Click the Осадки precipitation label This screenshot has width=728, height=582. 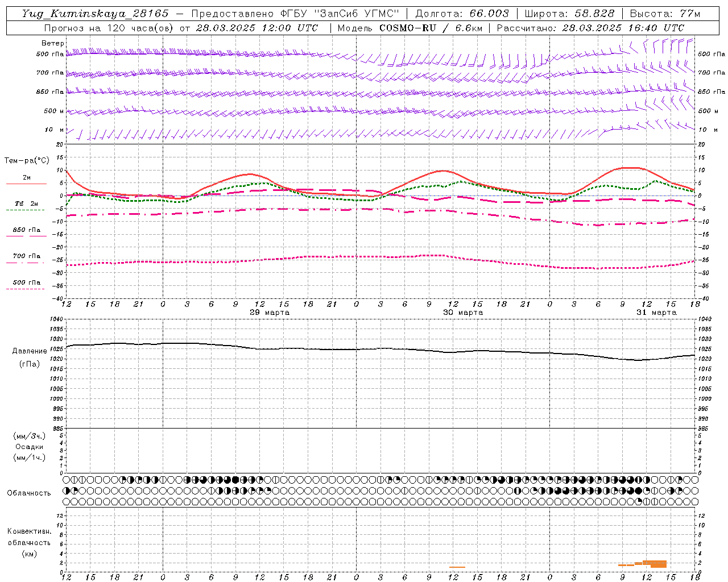[x=30, y=447]
